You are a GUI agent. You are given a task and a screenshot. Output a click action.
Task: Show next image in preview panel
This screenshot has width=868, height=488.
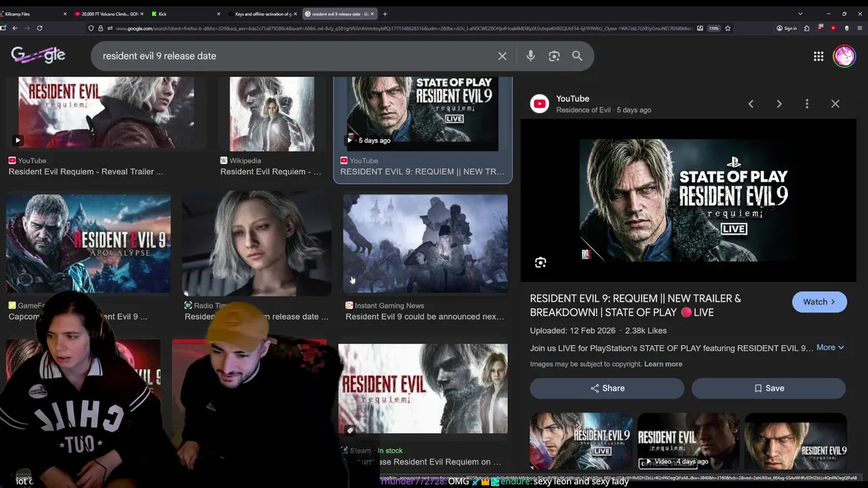[779, 104]
